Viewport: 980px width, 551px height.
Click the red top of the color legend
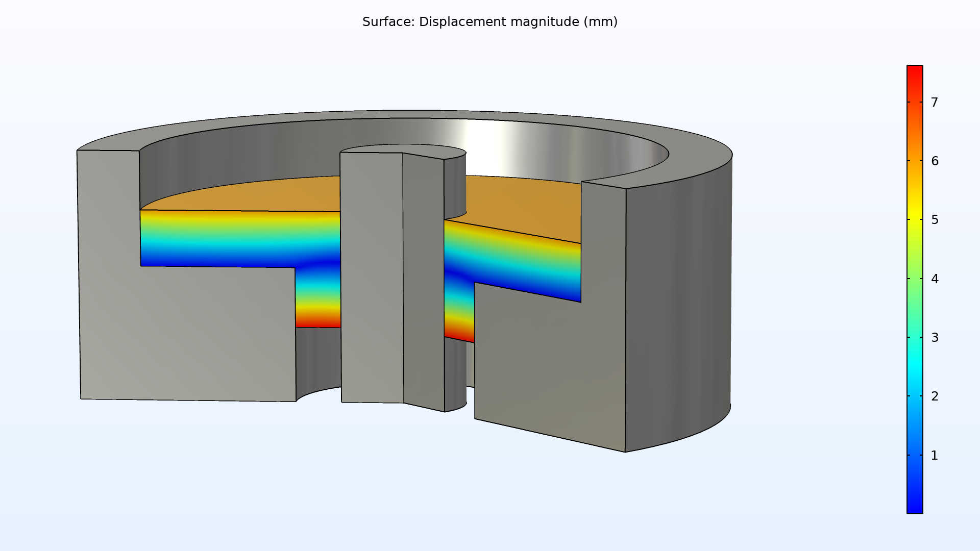click(914, 71)
